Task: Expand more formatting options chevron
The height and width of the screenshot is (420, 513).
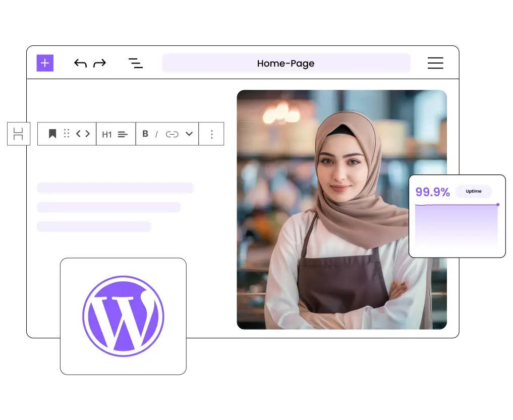Action: click(189, 134)
